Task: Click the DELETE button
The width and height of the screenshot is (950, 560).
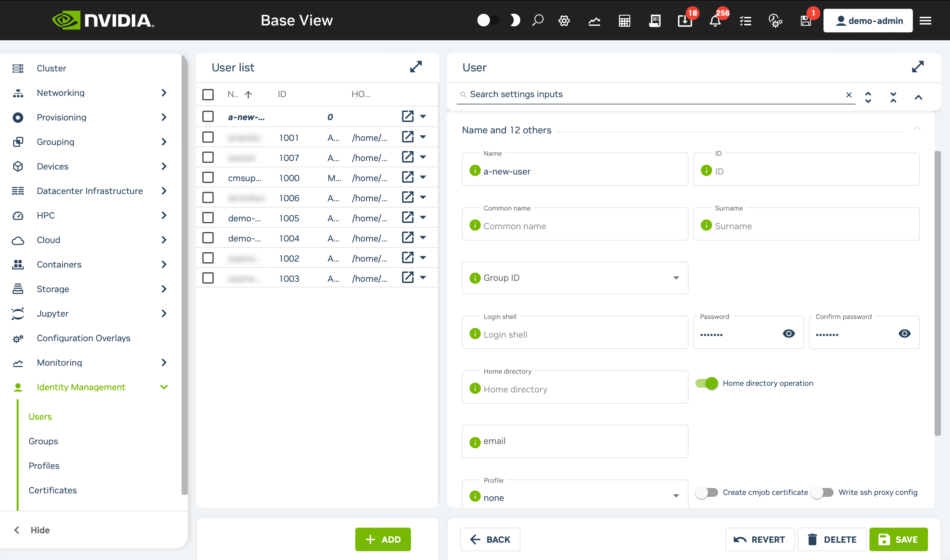Action: click(832, 539)
